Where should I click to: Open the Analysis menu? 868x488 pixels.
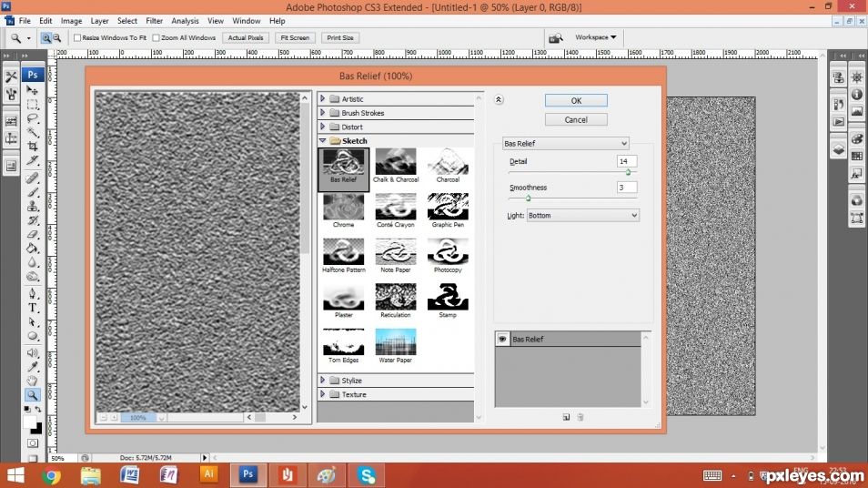click(x=185, y=21)
